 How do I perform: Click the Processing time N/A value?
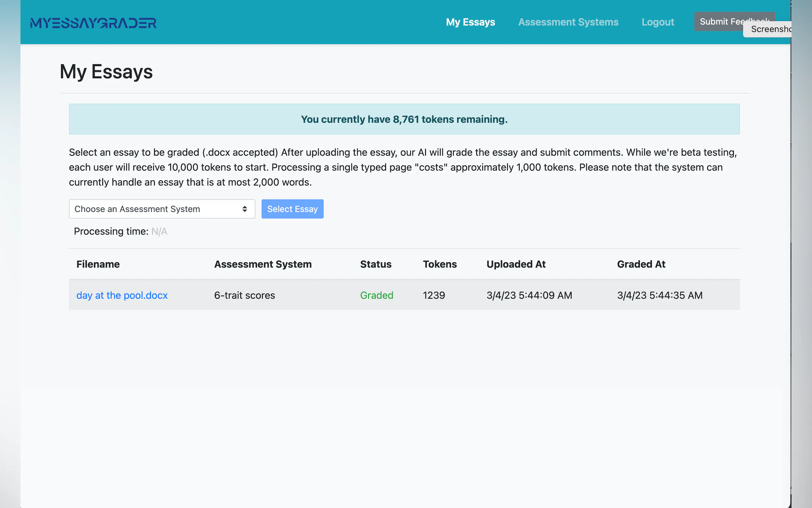[159, 232]
